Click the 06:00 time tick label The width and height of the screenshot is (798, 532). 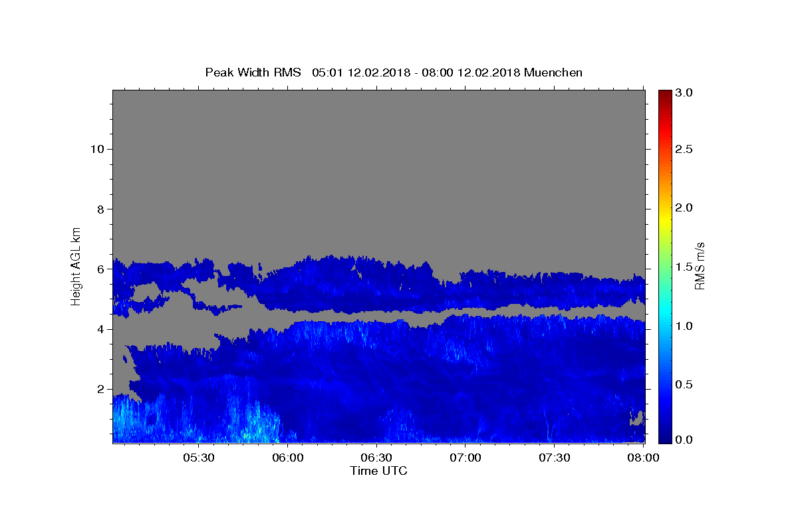[x=288, y=458]
